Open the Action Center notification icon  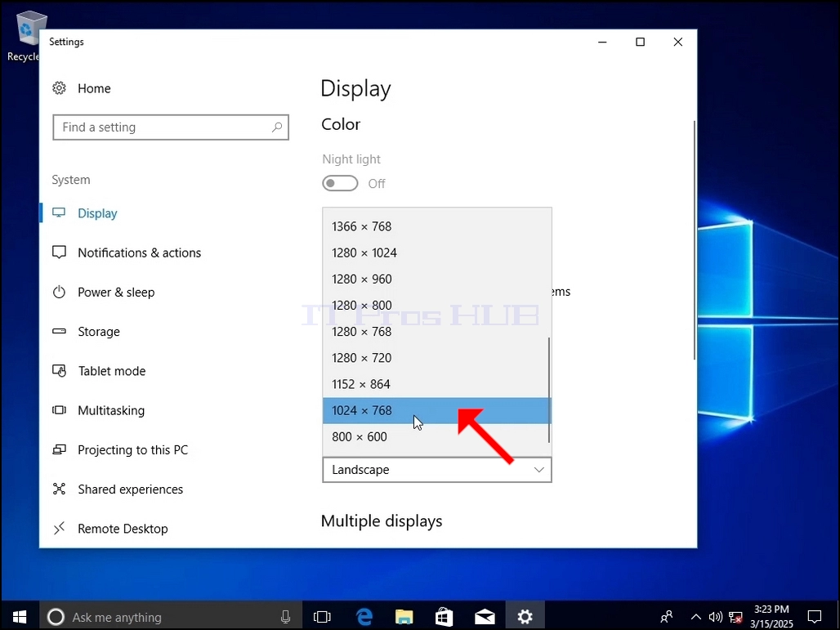point(815,617)
